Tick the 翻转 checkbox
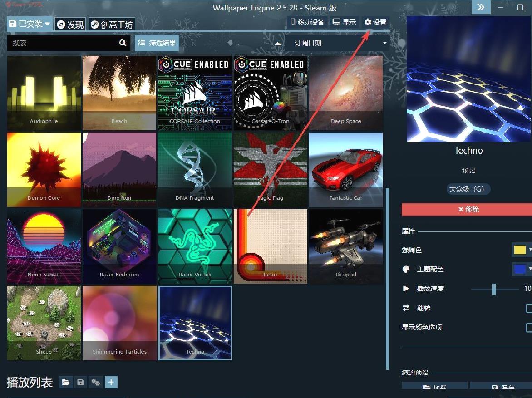Viewport: 532px width, 398px height. coord(529,308)
